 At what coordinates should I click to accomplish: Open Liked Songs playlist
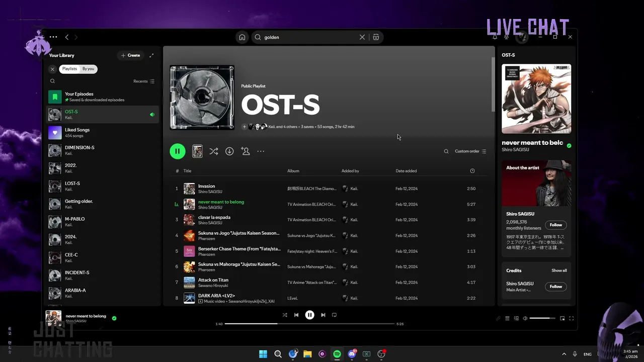103,133
